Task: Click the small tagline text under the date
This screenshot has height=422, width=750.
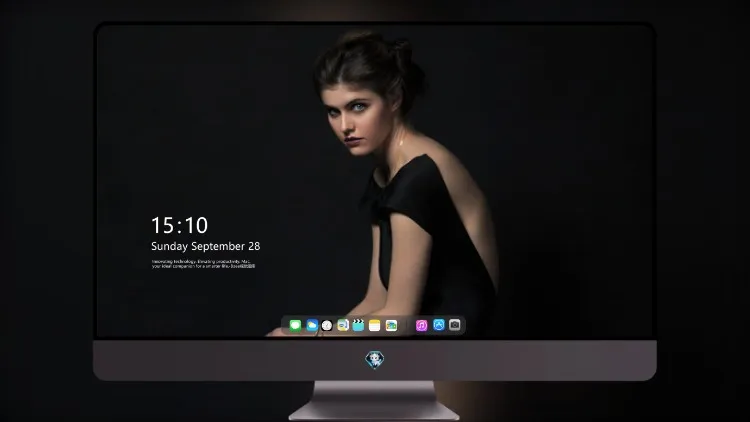Action: 204,264
